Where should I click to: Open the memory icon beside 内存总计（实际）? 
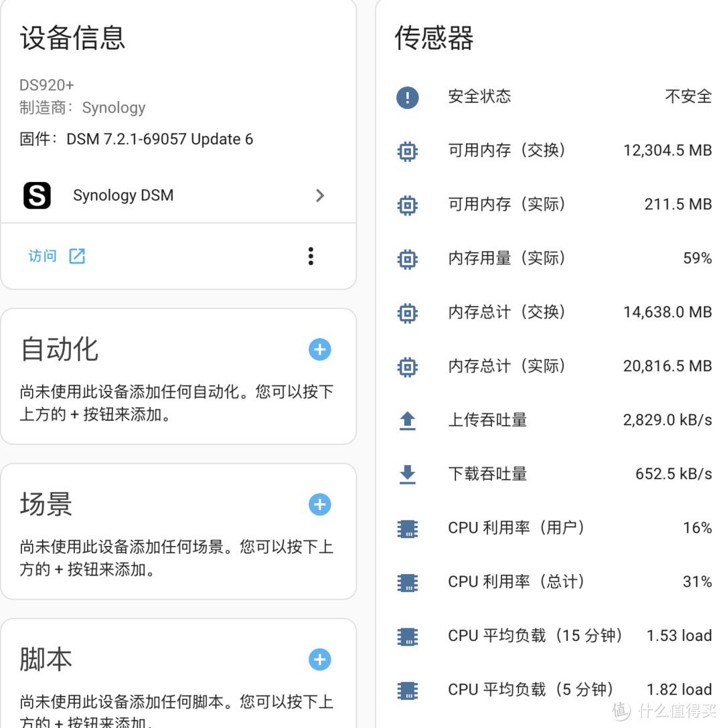coord(407,367)
